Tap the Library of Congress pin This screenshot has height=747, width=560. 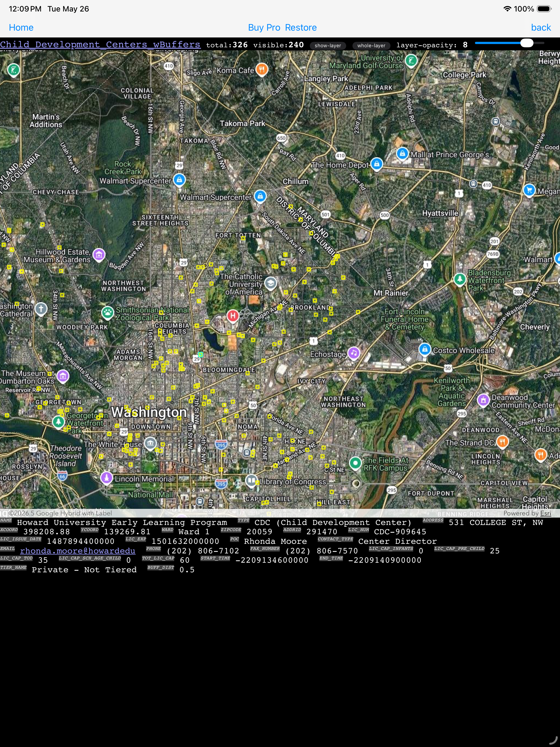point(251,481)
